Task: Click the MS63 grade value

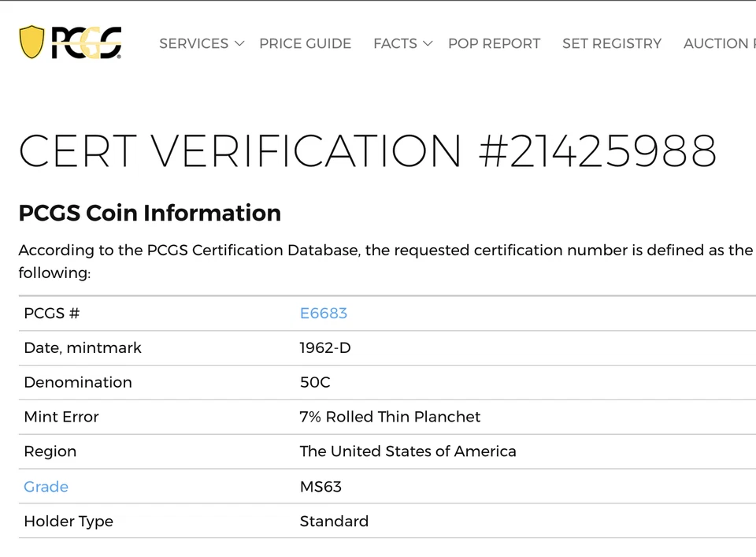Action: pyautogui.click(x=321, y=486)
